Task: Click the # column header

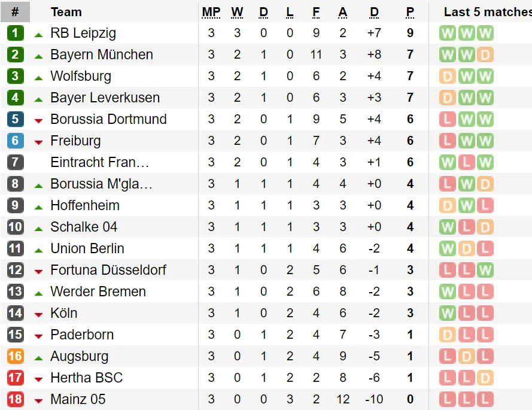Action: (15, 11)
